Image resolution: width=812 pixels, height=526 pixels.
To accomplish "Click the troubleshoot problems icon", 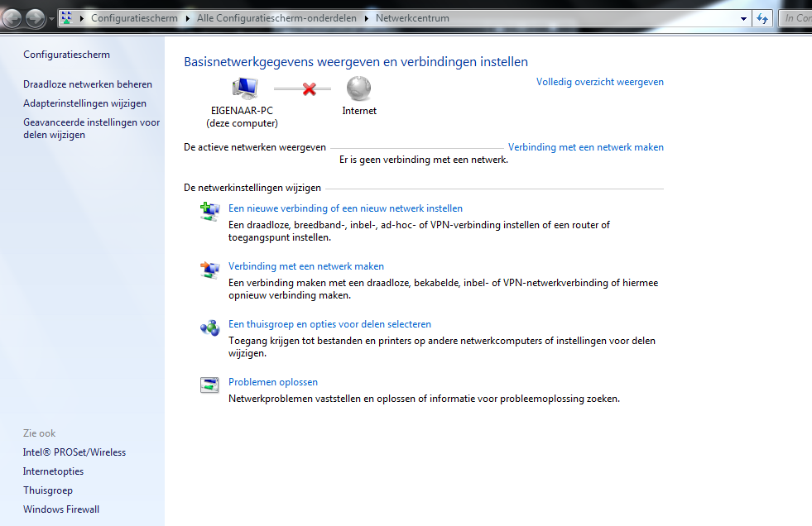I will tap(209, 385).
